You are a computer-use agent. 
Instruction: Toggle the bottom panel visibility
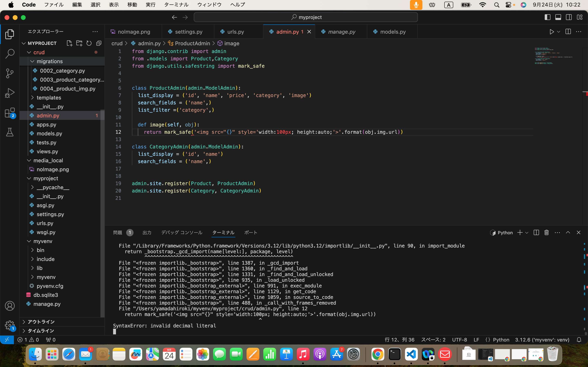pyautogui.click(x=558, y=17)
